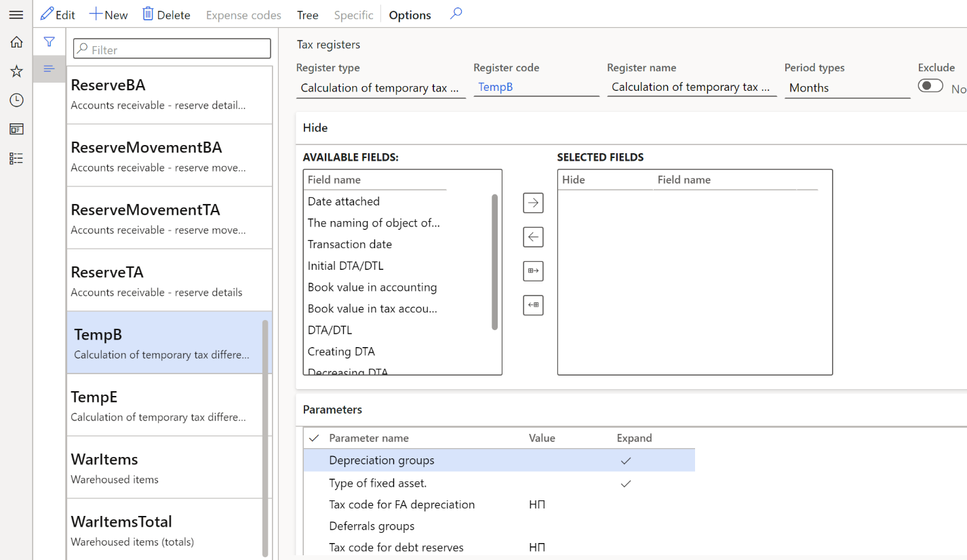The image size is (967, 560).
Task: Open Modules list icon in sidebar
Action: pos(16,158)
